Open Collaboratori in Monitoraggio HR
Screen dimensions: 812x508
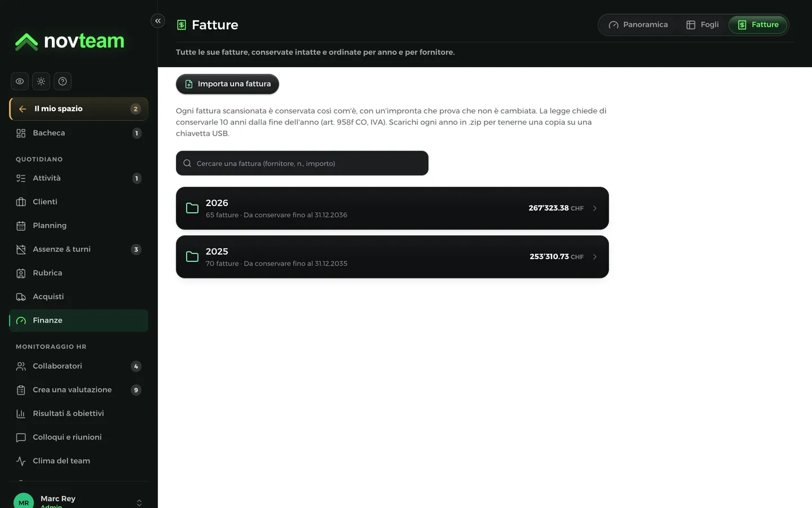78,366
